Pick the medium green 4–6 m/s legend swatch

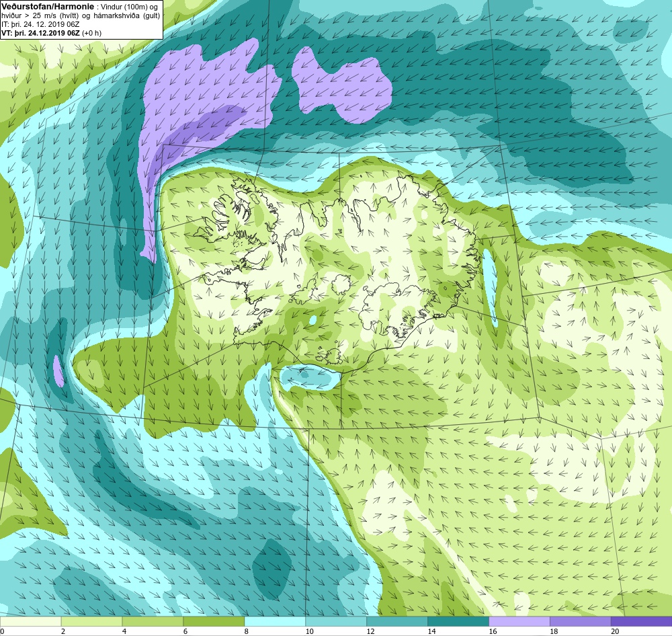click(153, 621)
